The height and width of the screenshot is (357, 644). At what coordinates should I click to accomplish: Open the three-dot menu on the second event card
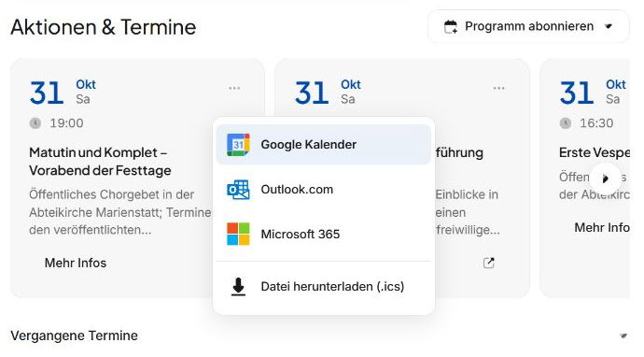tap(499, 88)
